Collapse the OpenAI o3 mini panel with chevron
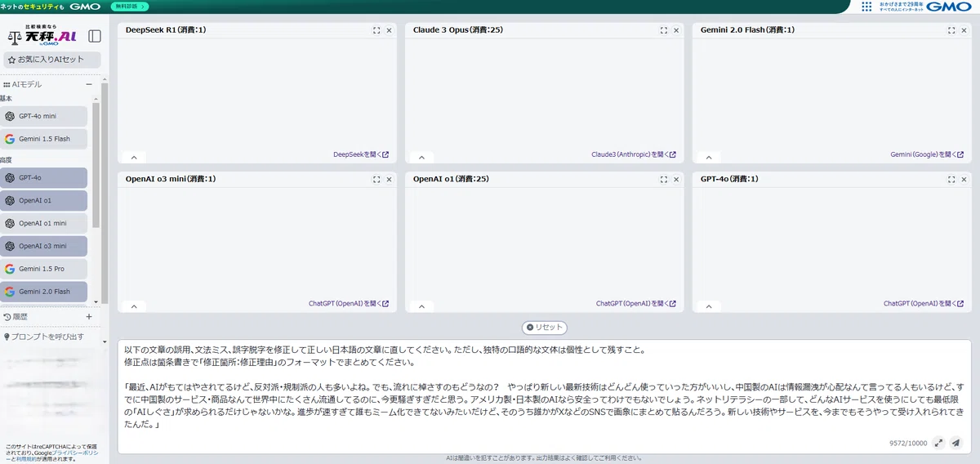The width and height of the screenshot is (980, 464). pos(134,306)
